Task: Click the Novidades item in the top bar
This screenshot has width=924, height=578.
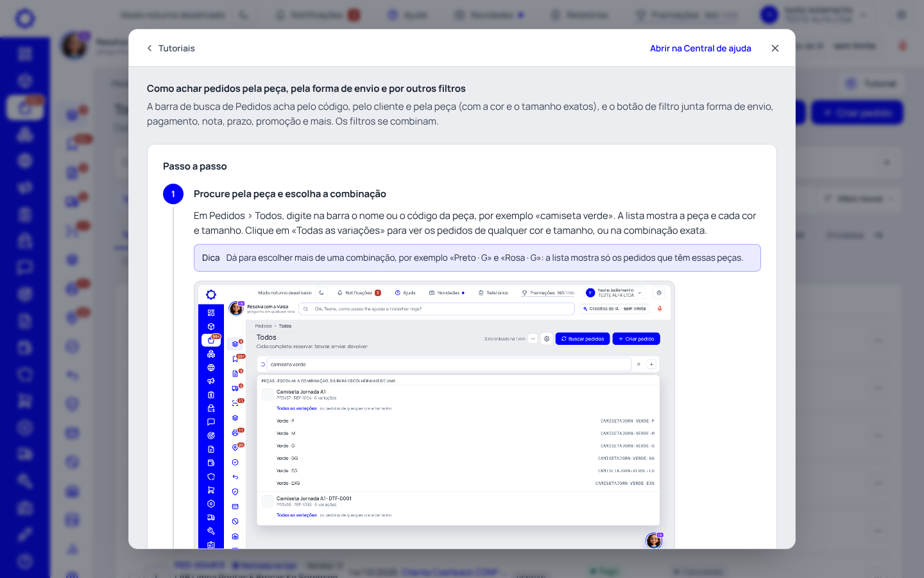Action: (489, 14)
